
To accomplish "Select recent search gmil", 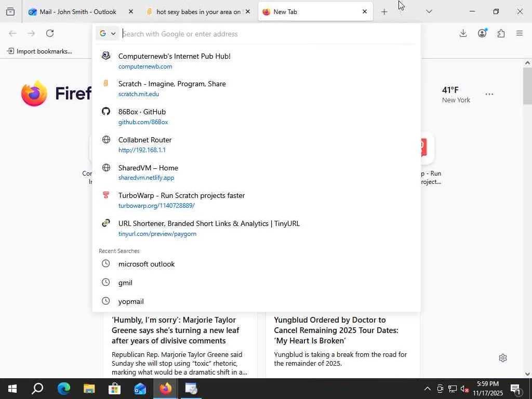I will coord(256,283).
